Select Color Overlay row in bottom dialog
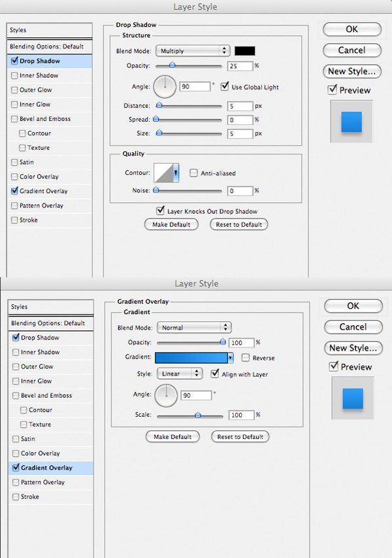 51,453
